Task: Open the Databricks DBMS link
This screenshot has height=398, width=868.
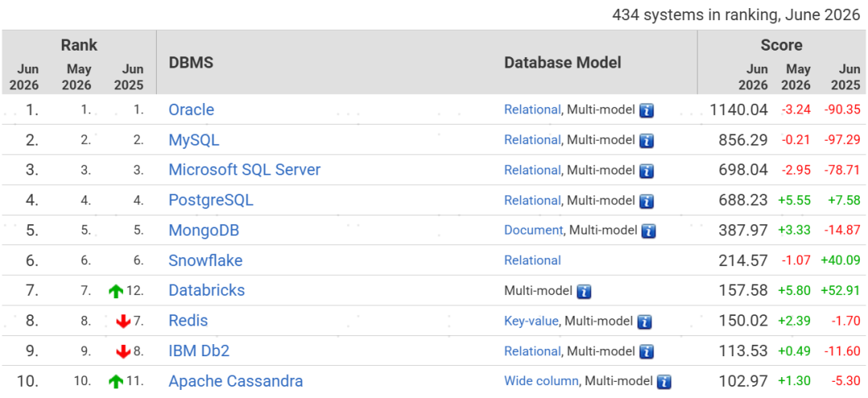Action: point(207,290)
